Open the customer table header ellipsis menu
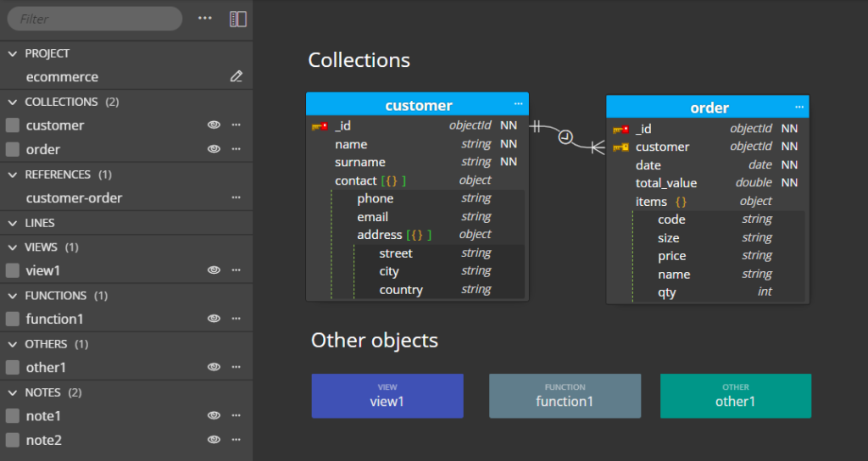Screen dimensions: 868x461 pos(518,104)
